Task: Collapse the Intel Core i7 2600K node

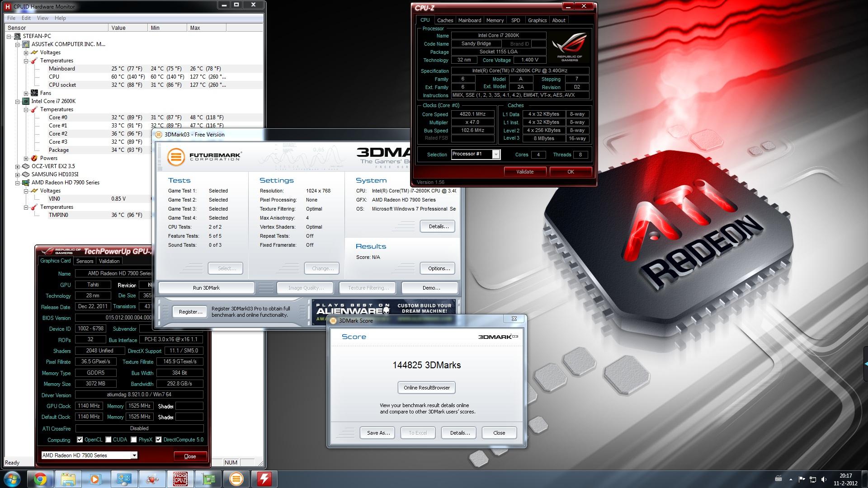Action: point(18,101)
